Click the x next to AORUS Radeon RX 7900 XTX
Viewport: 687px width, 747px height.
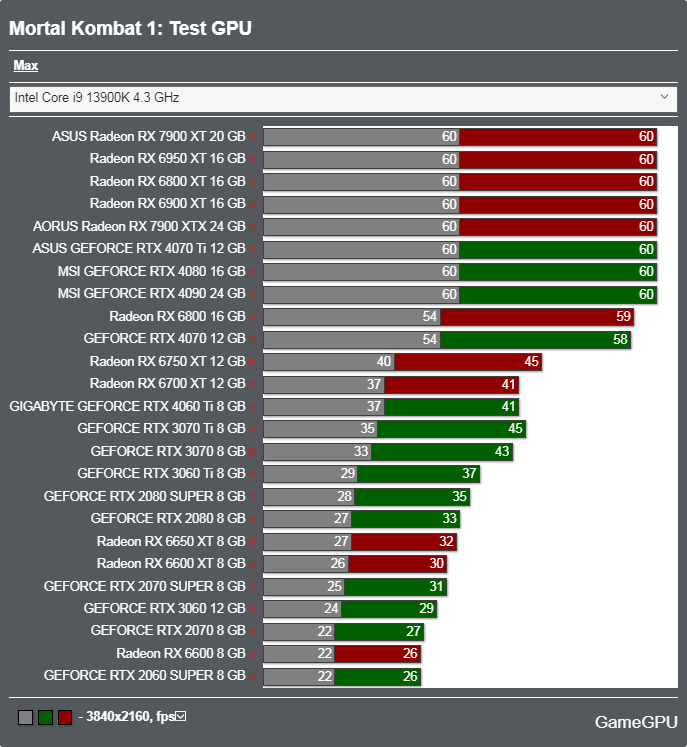(253, 227)
